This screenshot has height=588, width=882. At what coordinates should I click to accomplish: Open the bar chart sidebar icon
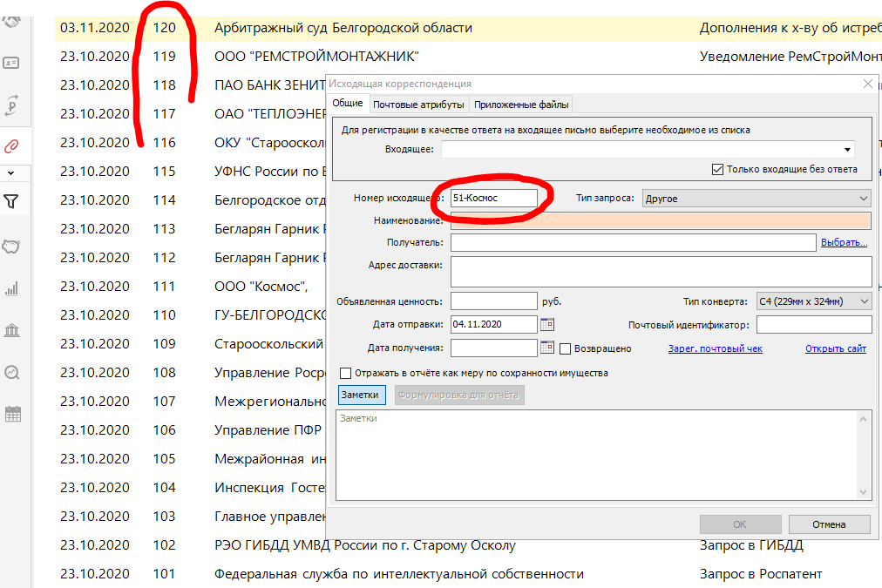click(x=12, y=288)
